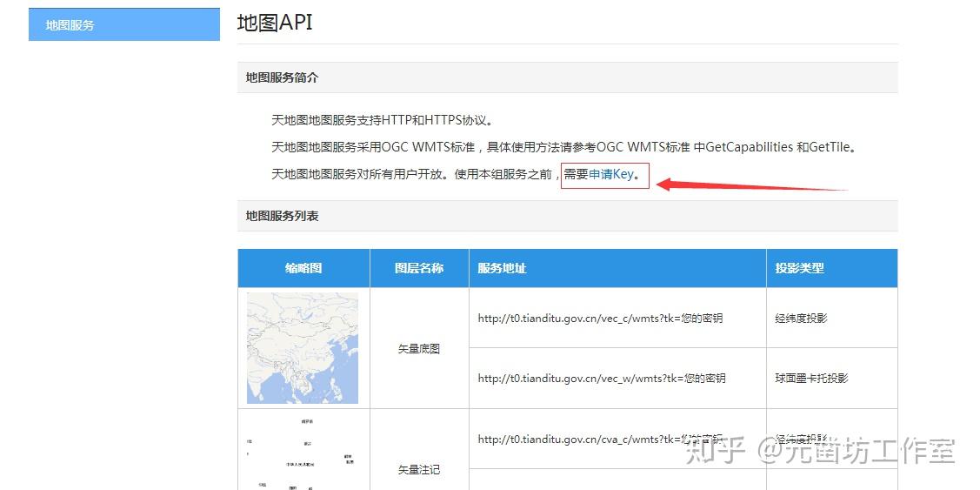
Task: Click the OGC WMTS标准 description sentence
Action: coord(563,148)
